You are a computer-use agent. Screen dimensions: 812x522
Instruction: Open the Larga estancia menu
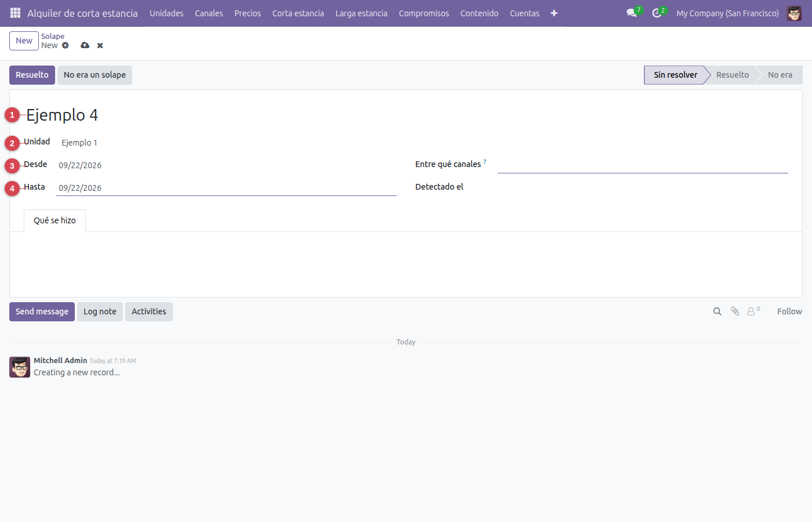point(361,13)
